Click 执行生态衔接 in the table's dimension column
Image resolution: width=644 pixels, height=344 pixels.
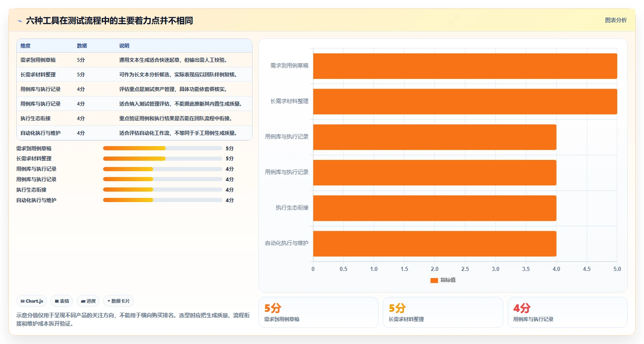click(x=35, y=119)
